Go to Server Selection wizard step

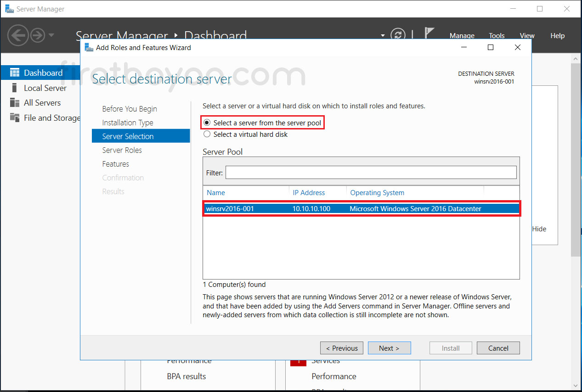(141, 136)
